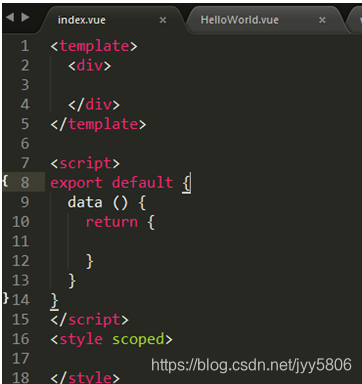362x384 pixels.
Task: Click line number 10 in the gutter
Action: [21, 222]
